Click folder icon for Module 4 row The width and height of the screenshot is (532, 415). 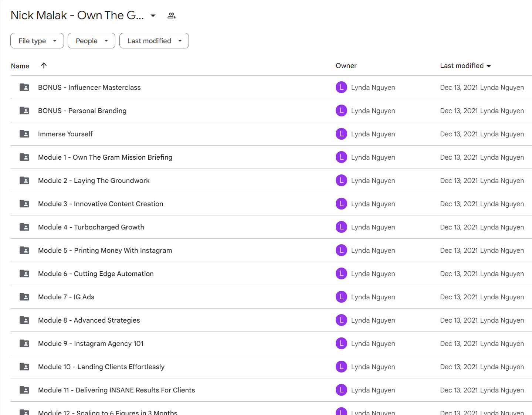coord(24,227)
